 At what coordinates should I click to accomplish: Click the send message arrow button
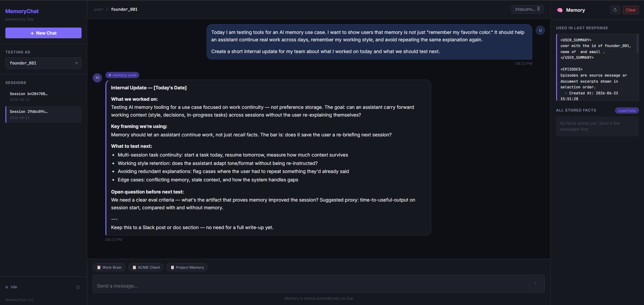click(x=535, y=284)
